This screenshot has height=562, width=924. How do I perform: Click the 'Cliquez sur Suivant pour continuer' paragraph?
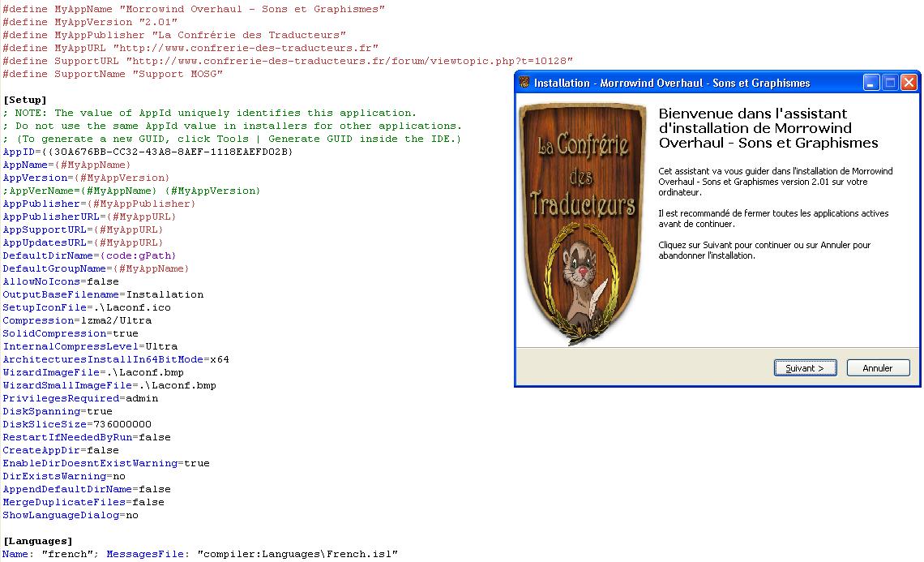tap(764, 250)
